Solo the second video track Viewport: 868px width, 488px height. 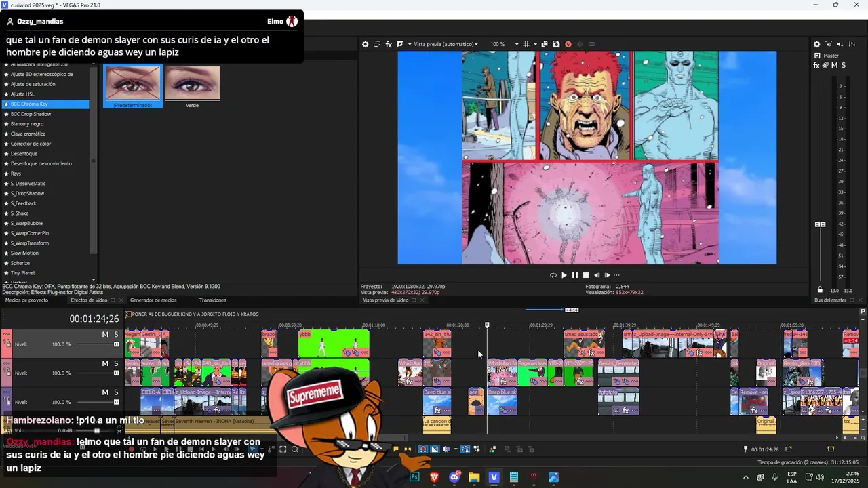tap(116, 363)
